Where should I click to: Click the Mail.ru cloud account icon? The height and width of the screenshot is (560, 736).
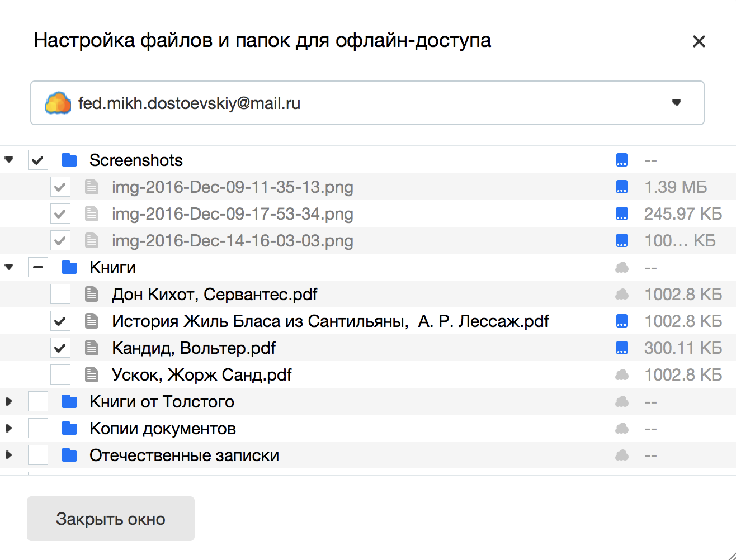58,103
